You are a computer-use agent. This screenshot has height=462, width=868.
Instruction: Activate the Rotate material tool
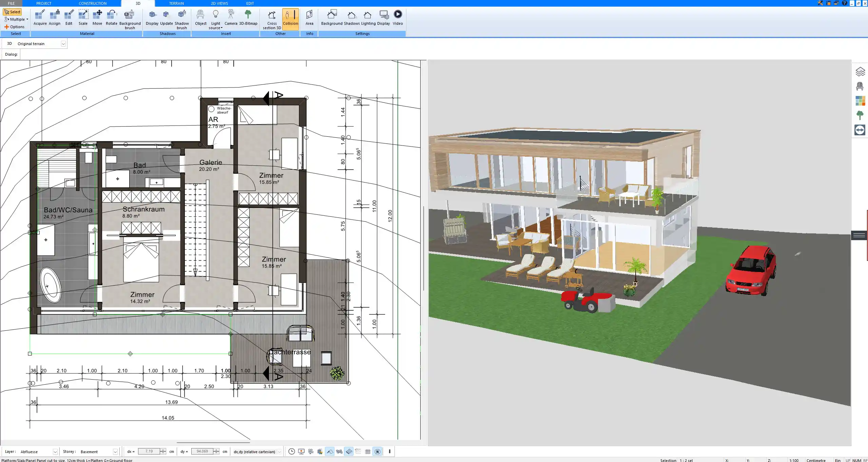coord(112,18)
